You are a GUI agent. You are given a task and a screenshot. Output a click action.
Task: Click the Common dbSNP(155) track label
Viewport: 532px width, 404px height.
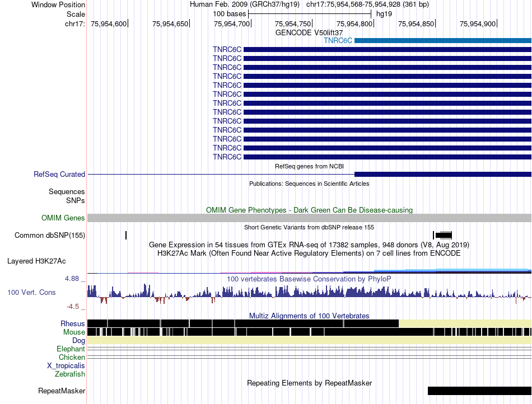tap(50, 235)
